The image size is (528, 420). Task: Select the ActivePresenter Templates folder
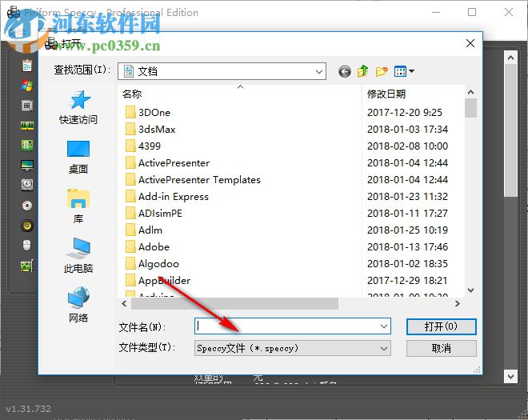point(193,180)
